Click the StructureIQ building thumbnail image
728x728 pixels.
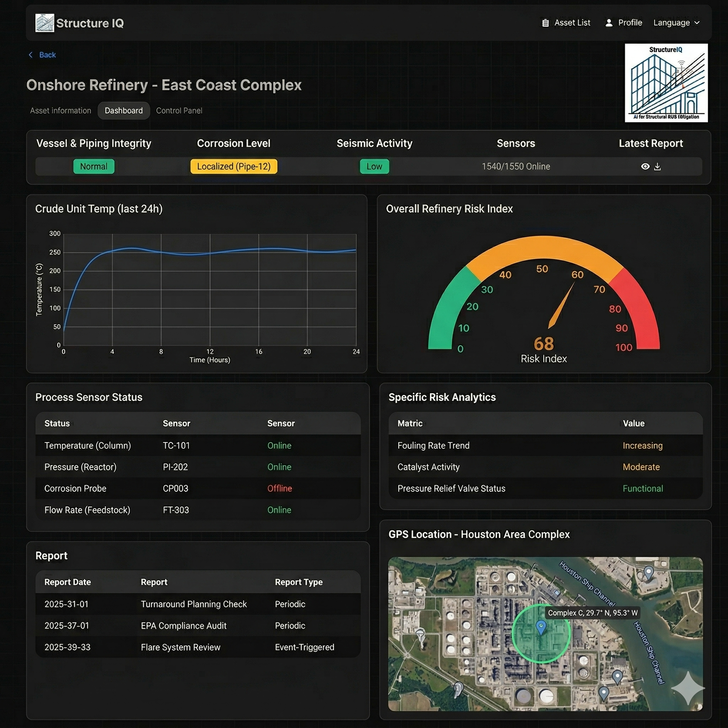(x=666, y=83)
